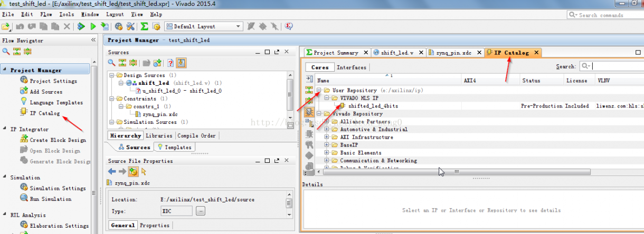Click the wrench-and-screwdriver Tools options icon
The height and width of the screenshot is (234, 644).
(x=130, y=26)
